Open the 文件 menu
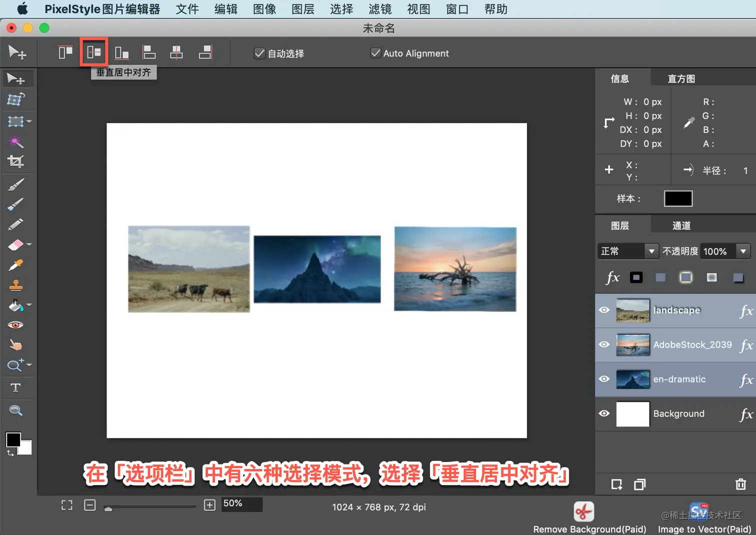The height and width of the screenshot is (535, 756). [x=187, y=9]
